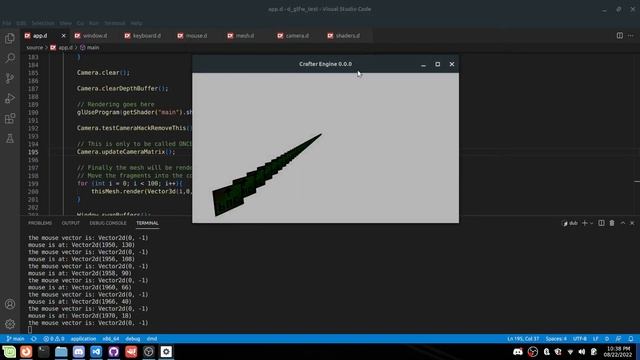Click the LF end of line selector
Screen dimensions: 640x360
(596, 339)
